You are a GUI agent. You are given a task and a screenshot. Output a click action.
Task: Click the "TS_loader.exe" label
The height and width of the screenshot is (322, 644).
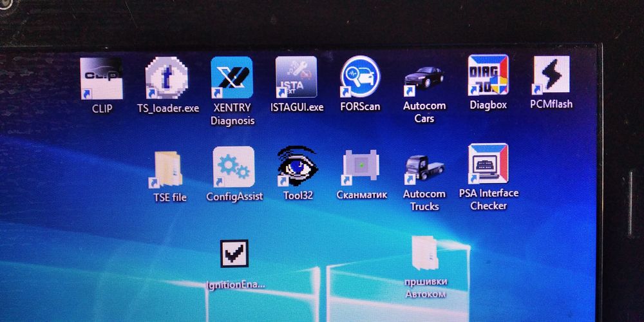point(167,108)
